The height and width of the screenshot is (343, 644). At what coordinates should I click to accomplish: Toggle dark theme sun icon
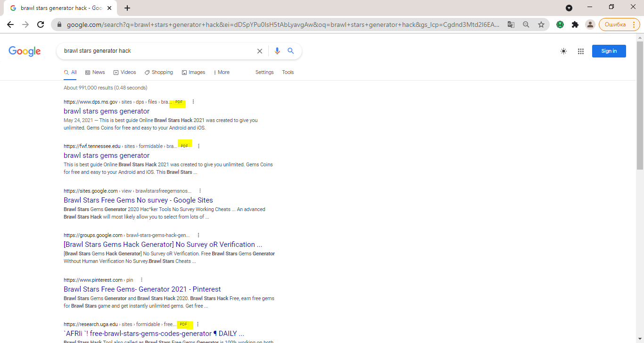tap(563, 51)
